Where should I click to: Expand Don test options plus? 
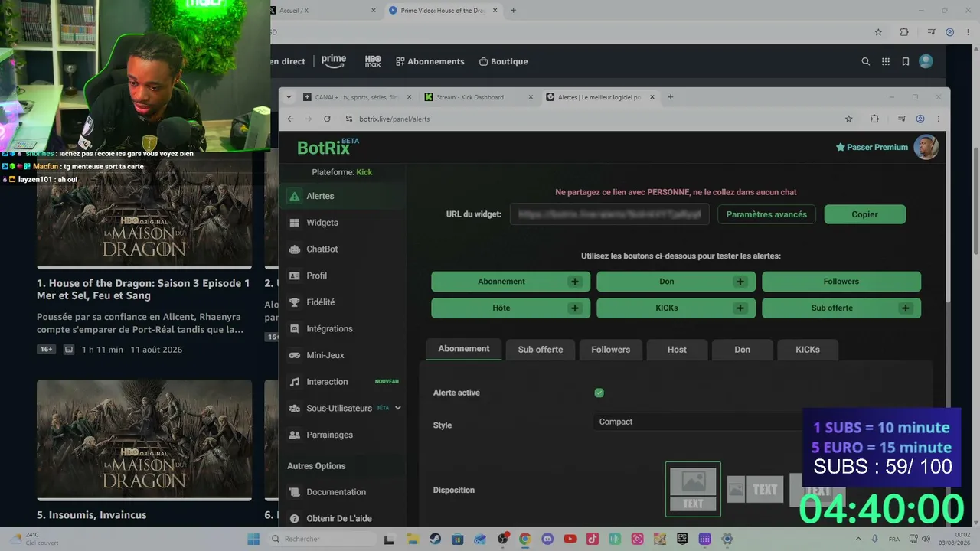pos(740,282)
